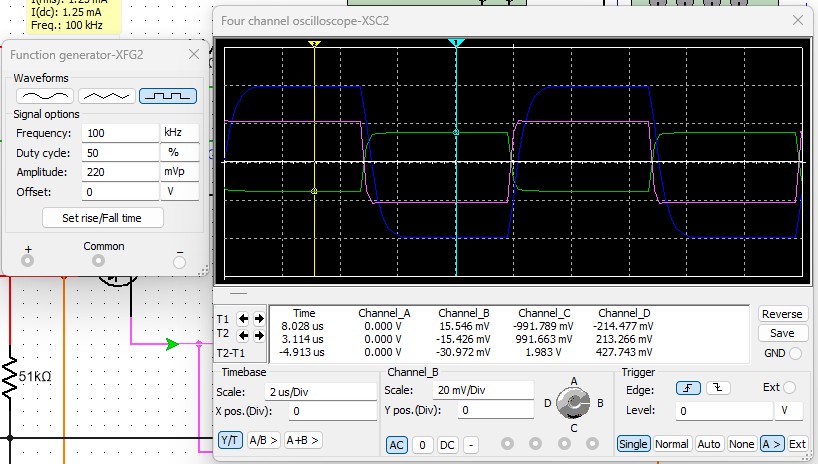818x464 pixels.
Task: Click the minus coupling button
Action: (471, 445)
